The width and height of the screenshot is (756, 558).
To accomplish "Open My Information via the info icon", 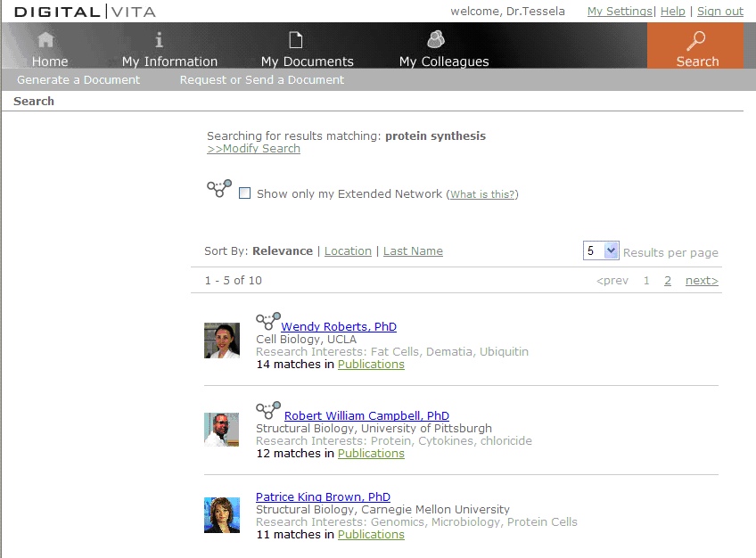I will 160,40.
